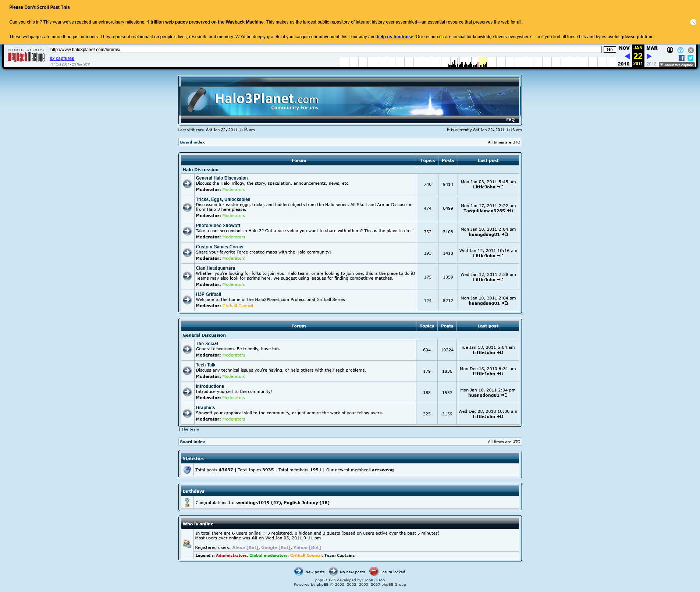Click the Statistics pie chart icon
Viewport: 700px width, 592px height.
tap(187, 470)
